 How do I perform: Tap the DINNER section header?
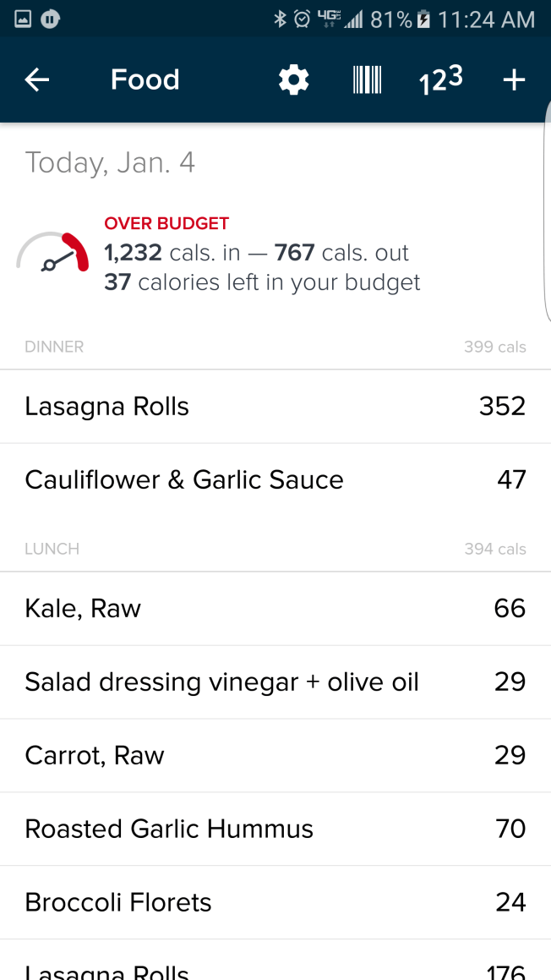click(x=54, y=347)
